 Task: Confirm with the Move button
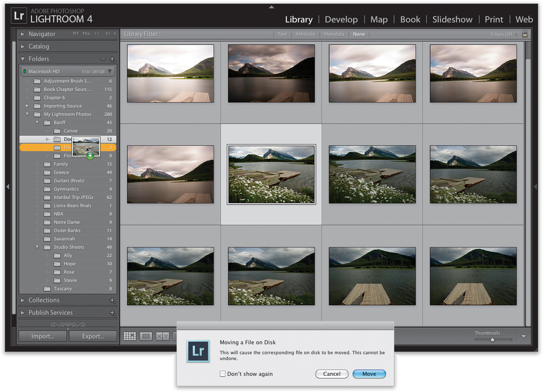[x=369, y=374]
